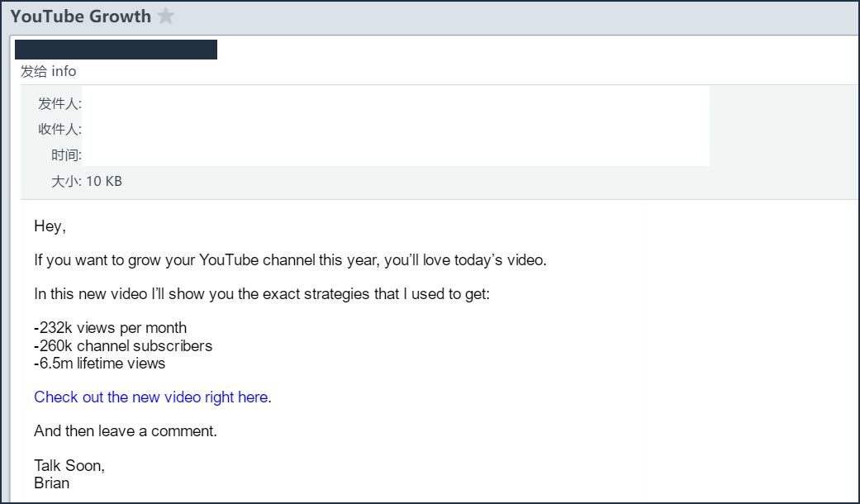The image size is (860, 504).
Task: Select the 收件人 recipient label
Action: pyautogui.click(x=59, y=130)
